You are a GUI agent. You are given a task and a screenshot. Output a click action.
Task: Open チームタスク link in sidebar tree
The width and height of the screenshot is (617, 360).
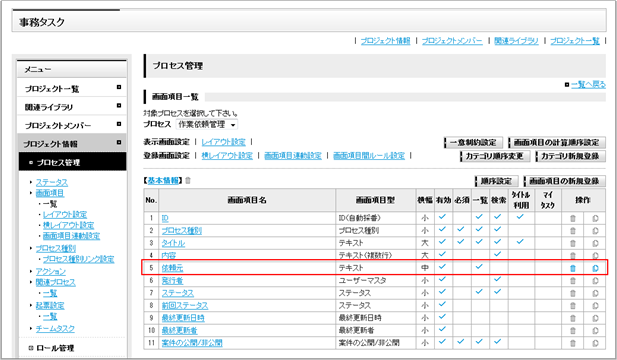click(55, 329)
